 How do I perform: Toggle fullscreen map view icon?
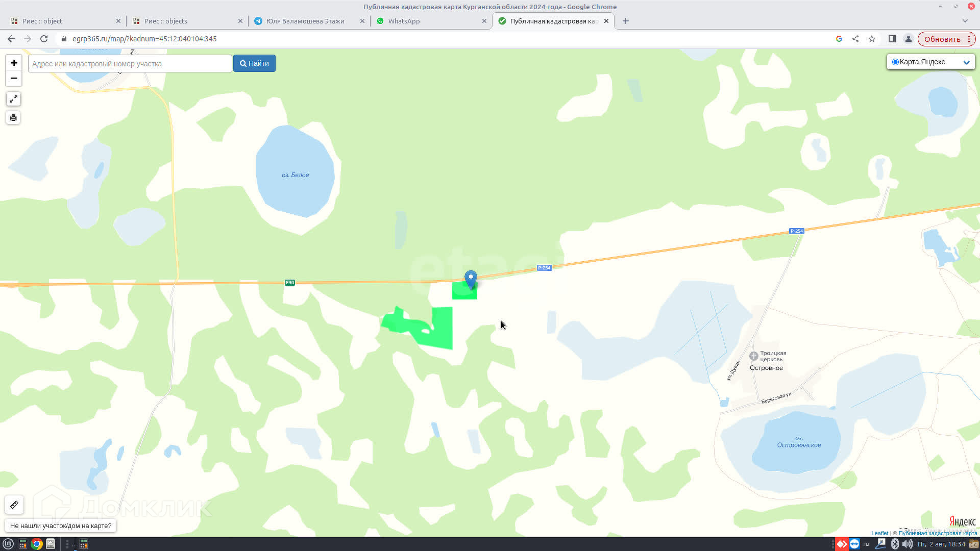(x=13, y=99)
